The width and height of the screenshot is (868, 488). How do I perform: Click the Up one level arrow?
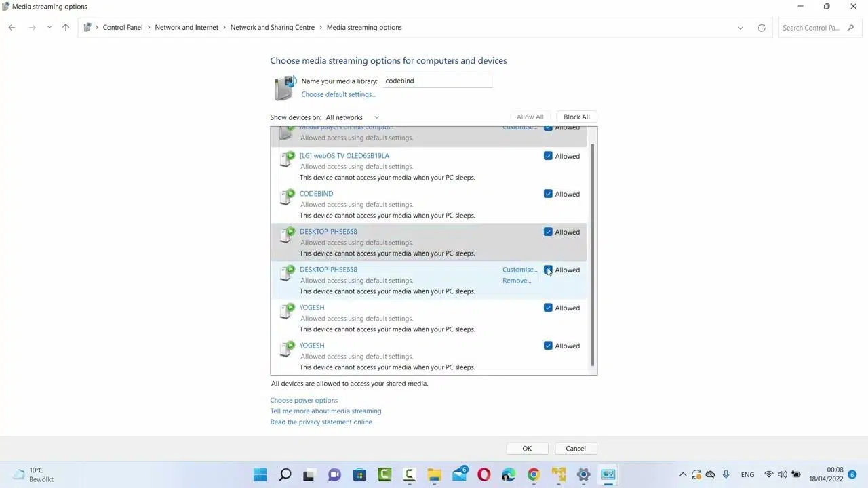click(65, 28)
